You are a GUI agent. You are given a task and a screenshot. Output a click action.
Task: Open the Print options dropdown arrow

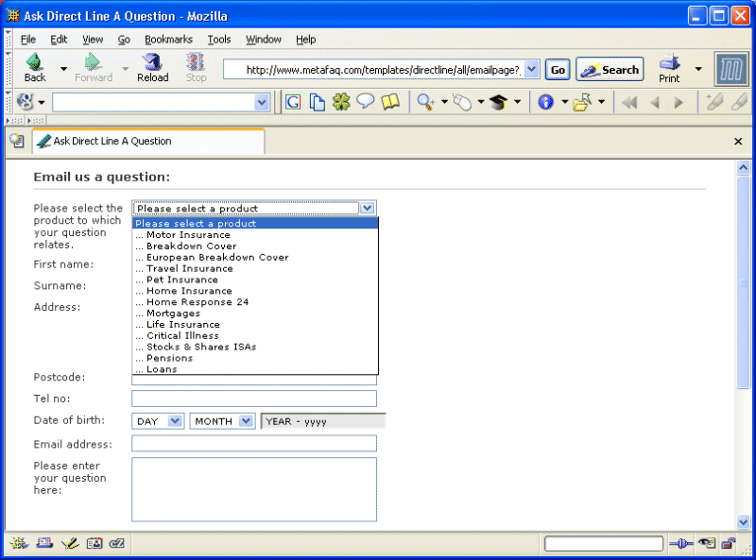[x=698, y=69]
